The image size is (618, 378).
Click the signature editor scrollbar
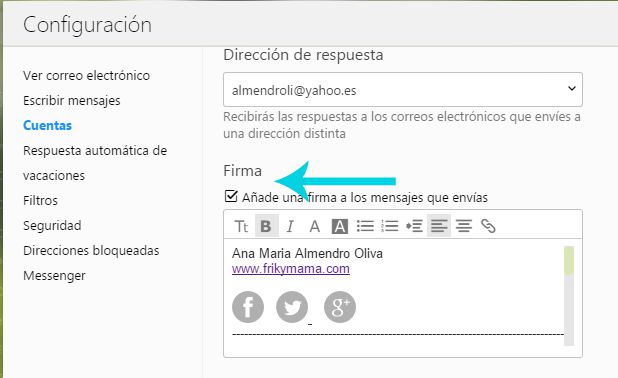[569, 296]
